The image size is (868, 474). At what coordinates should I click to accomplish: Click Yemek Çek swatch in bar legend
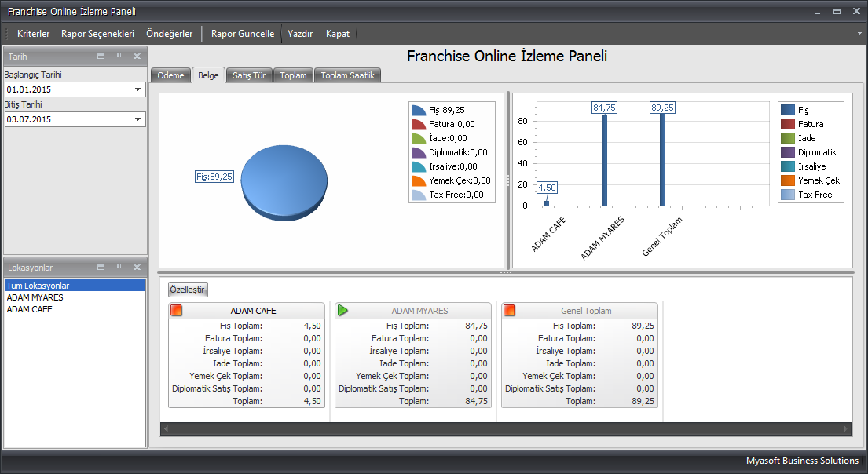(788, 180)
